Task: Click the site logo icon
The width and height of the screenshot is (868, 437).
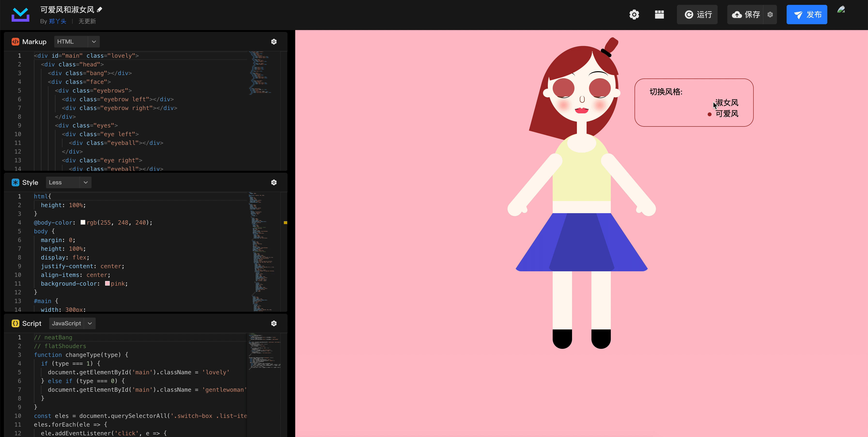Action: (x=20, y=15)
